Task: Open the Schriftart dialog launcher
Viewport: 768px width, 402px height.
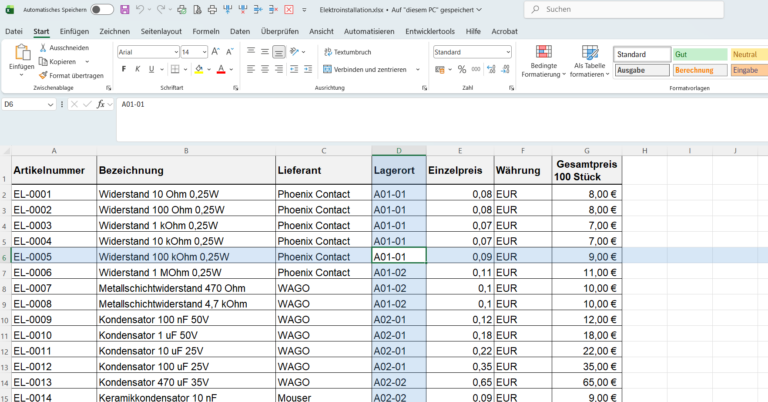Action: pyautogui.click(x=236, y=88)
